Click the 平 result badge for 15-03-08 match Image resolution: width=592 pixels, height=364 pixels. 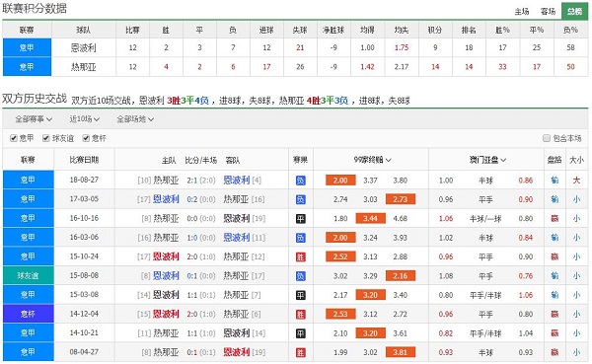click(301, 295)
